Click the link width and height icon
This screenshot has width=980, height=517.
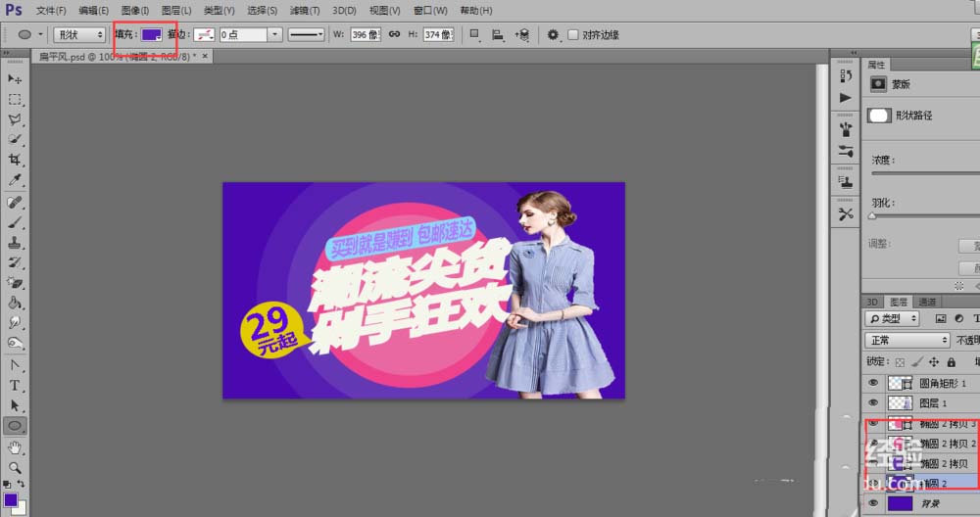394,34
